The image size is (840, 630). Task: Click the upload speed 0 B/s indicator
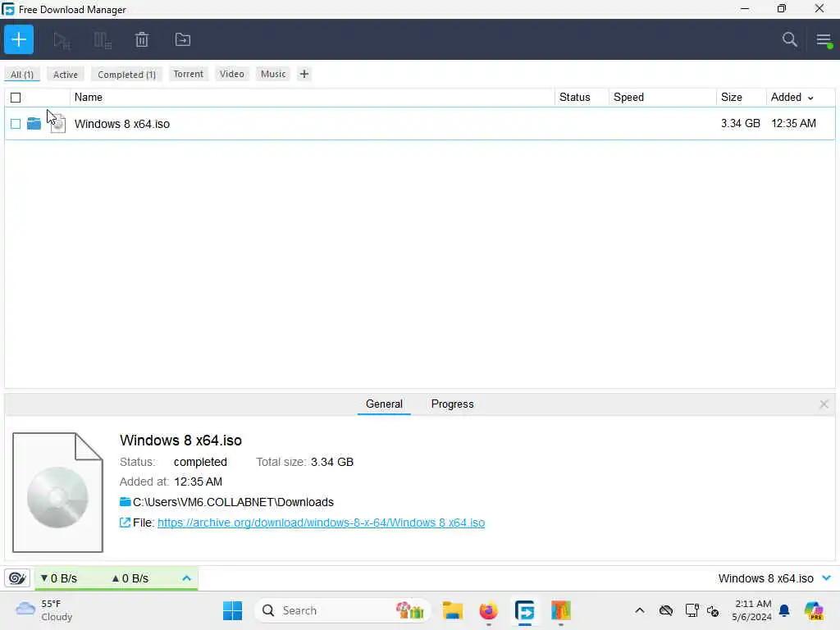point(130,578)
